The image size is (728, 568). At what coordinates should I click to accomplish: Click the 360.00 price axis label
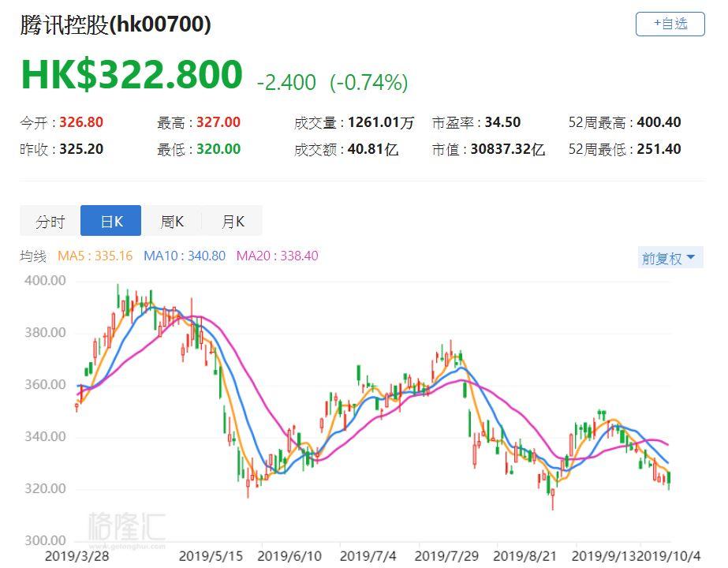[x=45, y=384]
